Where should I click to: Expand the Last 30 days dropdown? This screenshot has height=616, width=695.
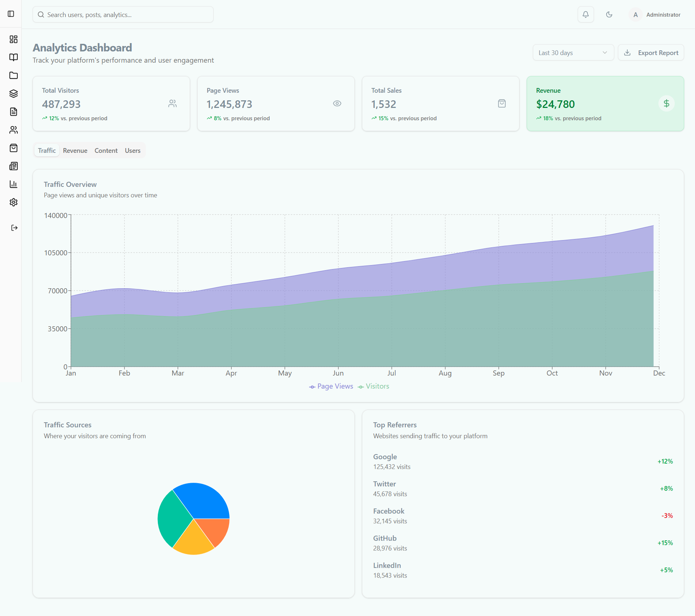tap(573, 53)
